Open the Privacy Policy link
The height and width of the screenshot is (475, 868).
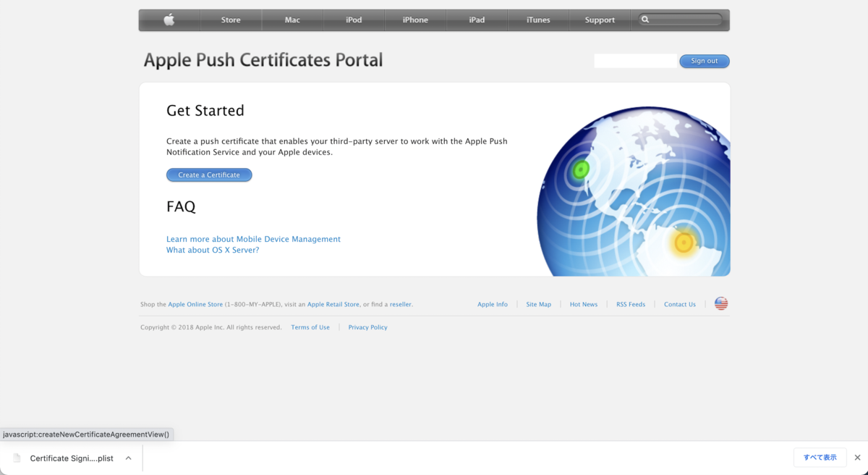[x=367, y=327]
